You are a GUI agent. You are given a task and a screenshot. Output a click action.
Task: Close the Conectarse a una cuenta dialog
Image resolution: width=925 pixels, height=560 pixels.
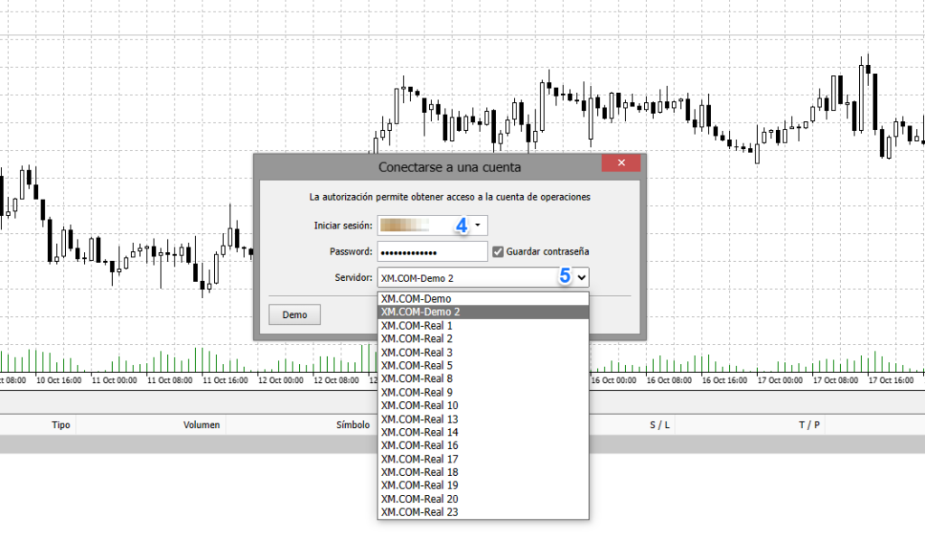click(x=621, y=163)
